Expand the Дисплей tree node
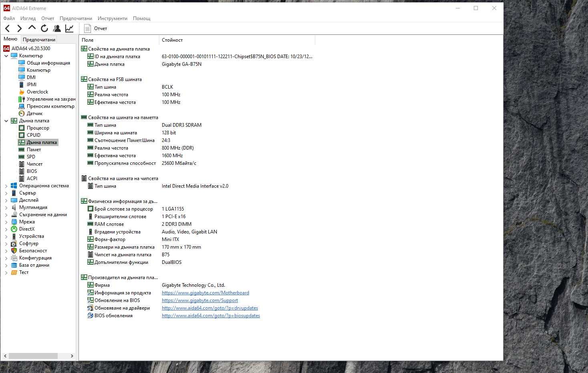 tap(6, 200)
